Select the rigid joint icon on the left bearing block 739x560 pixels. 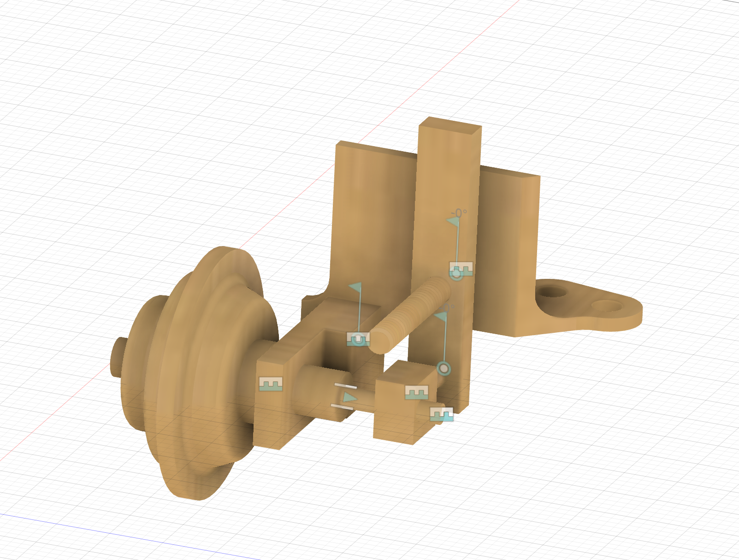pos(271,383)
